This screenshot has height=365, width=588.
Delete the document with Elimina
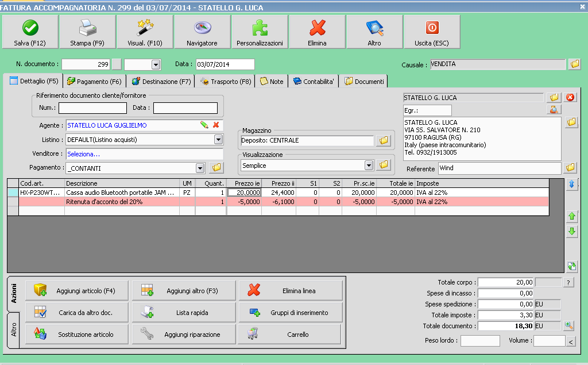[x=317, y=32]
